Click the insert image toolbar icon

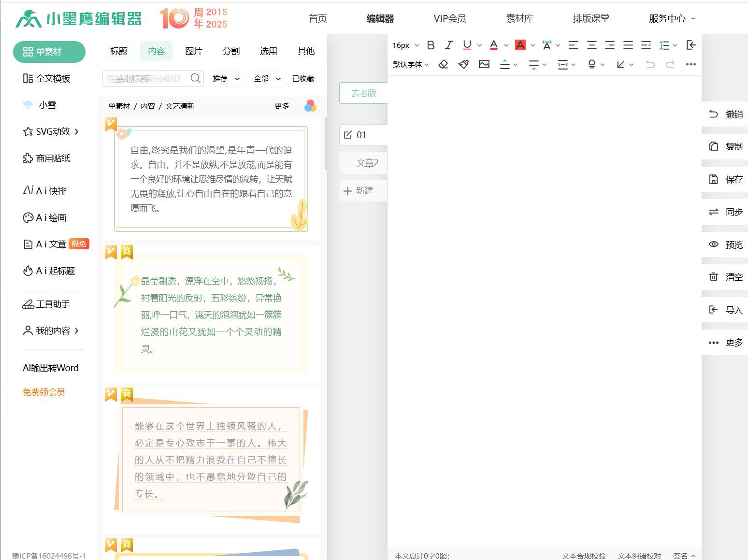[x=484, y=64]
